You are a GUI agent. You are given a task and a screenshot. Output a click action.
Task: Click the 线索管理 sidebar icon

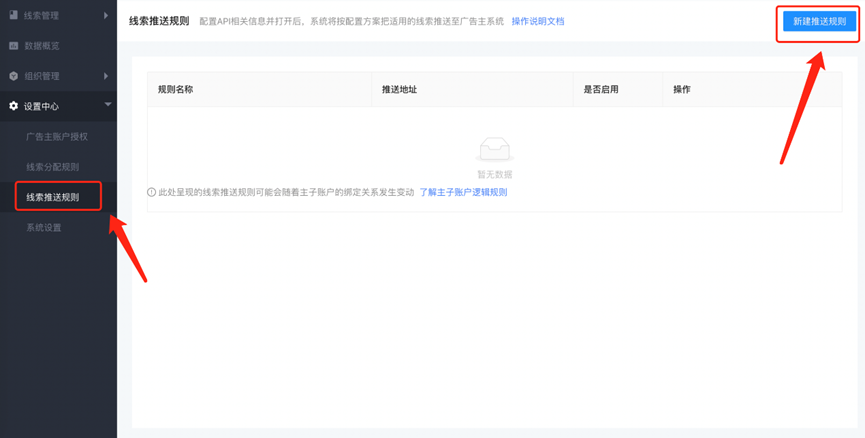click(x=14, y=15)
